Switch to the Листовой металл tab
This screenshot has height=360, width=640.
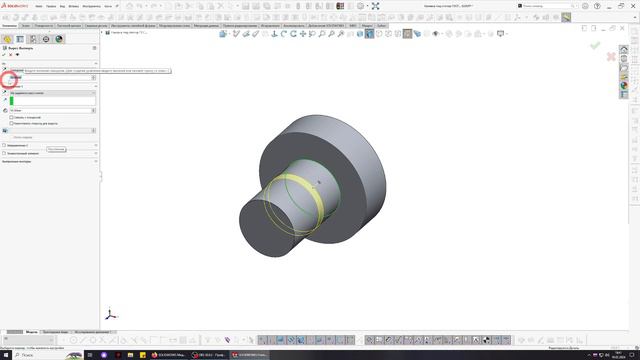69,26
